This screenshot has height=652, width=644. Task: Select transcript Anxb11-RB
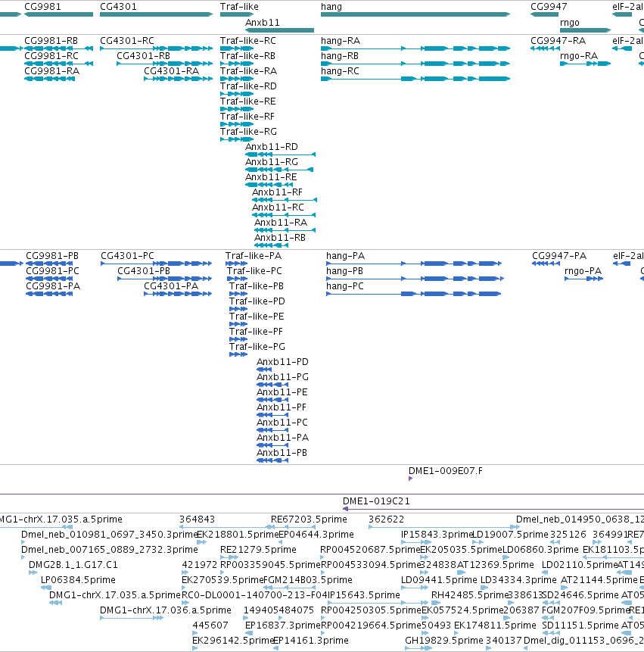272,245
